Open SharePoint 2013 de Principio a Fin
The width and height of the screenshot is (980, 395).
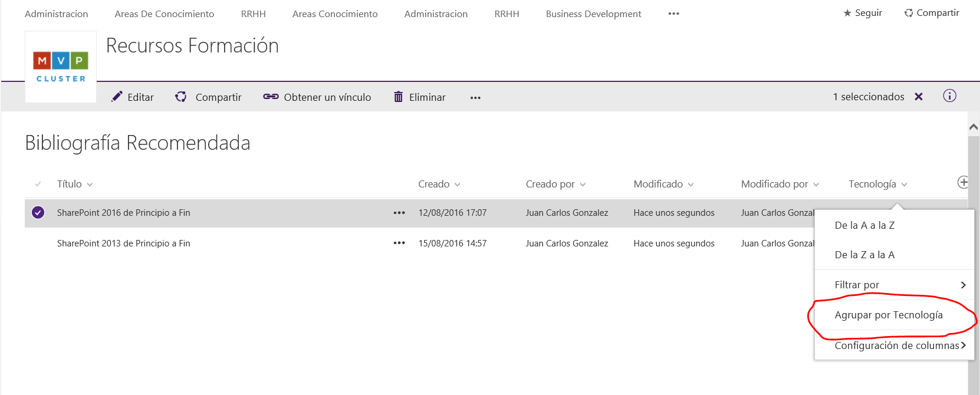[x=124, y=243]
